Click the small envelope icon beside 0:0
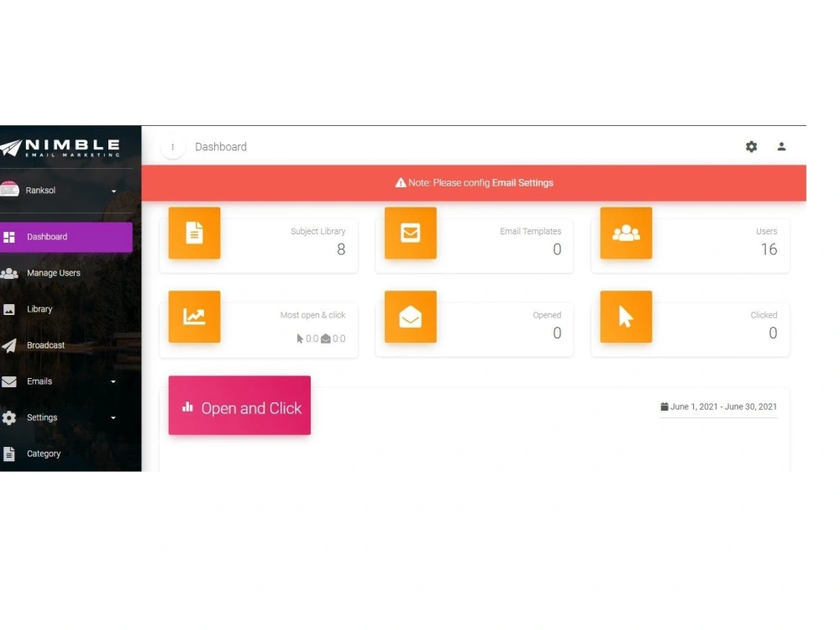 [326, 339]
